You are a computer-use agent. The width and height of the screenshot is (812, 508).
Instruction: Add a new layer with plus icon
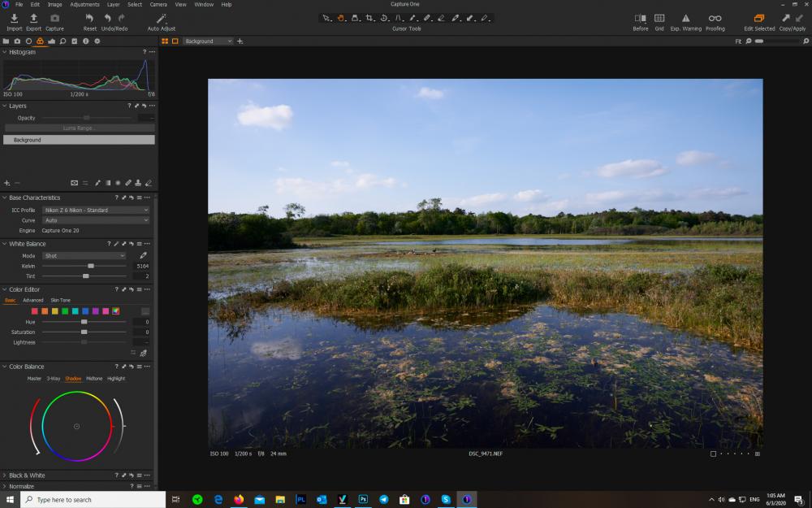coord(6,183)
